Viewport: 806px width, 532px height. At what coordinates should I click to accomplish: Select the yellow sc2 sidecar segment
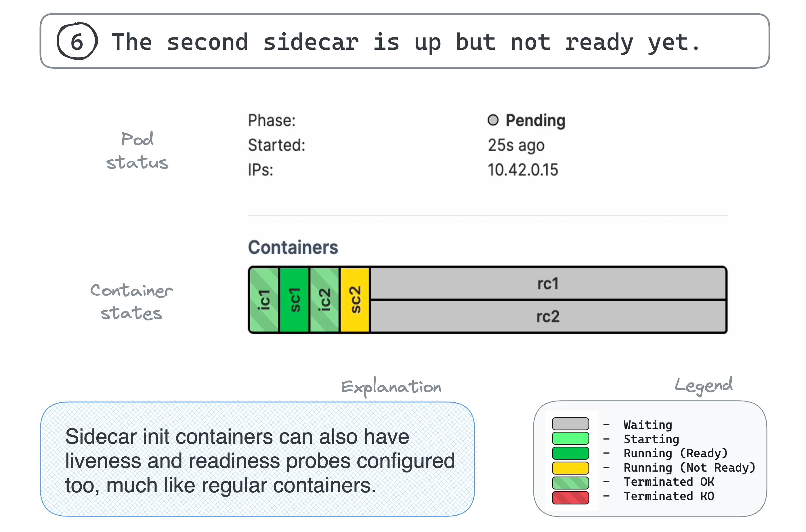355,300
